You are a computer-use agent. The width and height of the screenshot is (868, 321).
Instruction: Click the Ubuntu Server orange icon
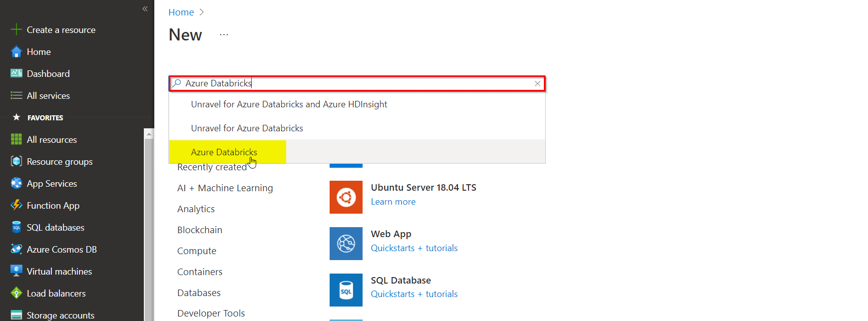tap(346, 197)
